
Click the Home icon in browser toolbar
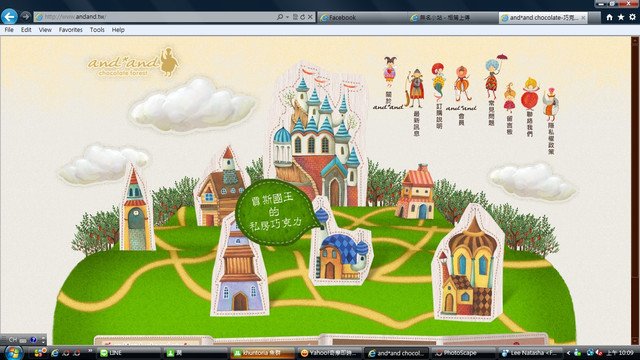click(609, 17)
